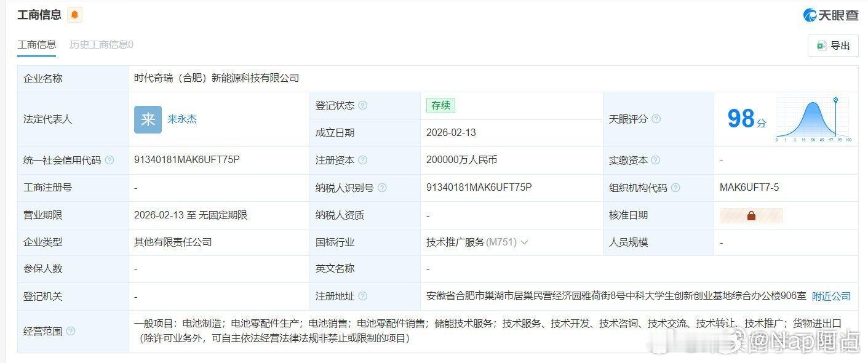Click the 英文名称 label cell
The width and height of the screenshot is (868, 363).
(x=365, y=269)
